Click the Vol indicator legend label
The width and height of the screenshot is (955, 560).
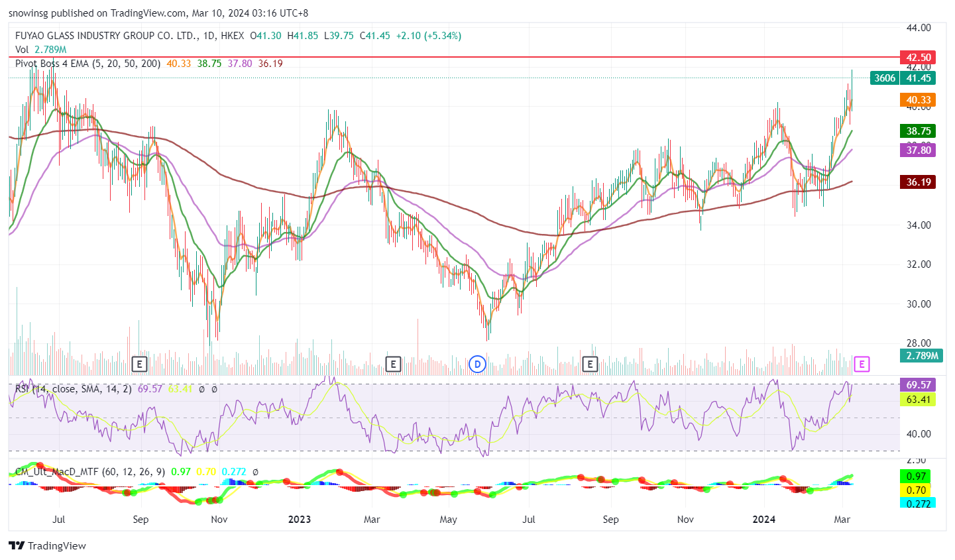tap(22, 50)
